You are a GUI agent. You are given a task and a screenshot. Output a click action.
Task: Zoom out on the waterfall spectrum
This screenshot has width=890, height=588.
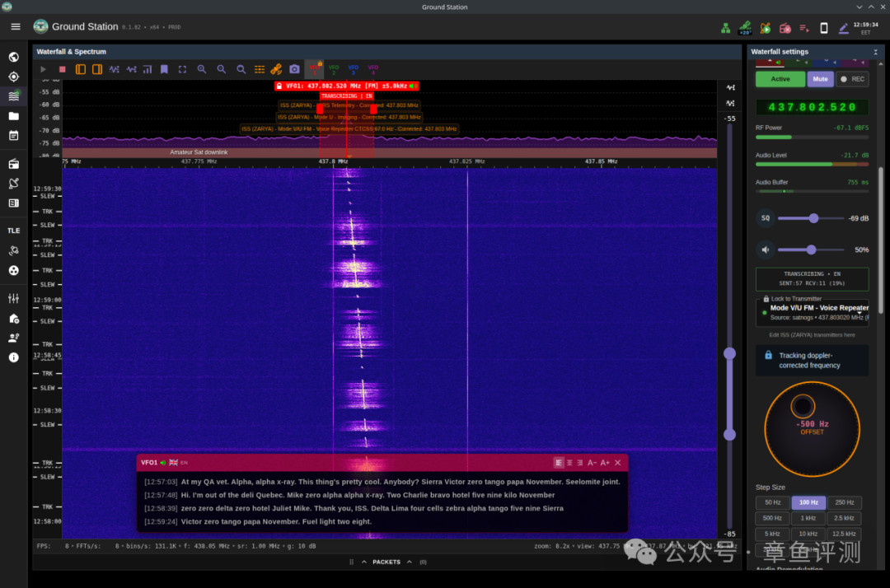222,69
